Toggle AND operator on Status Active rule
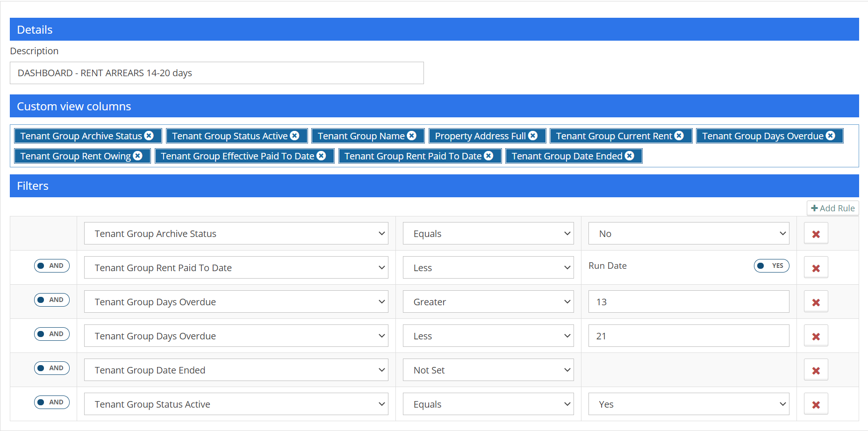868x431 pixels. click(x=52, y=402)
